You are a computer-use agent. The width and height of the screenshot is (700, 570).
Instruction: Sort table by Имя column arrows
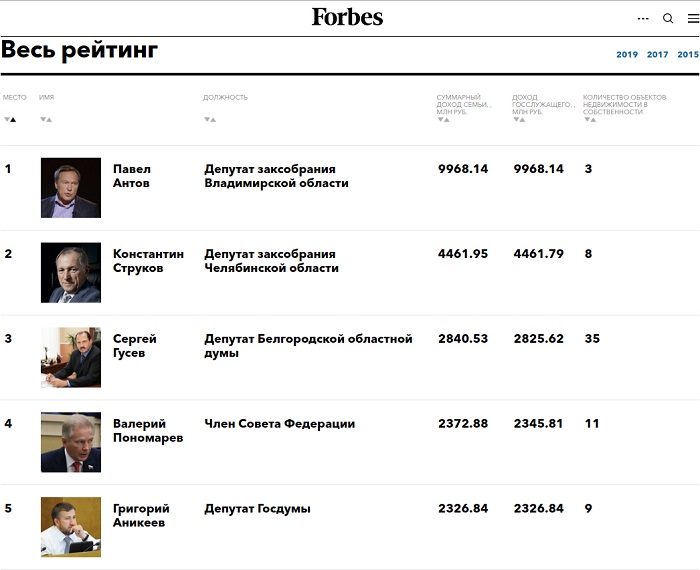tap(45, 119)
